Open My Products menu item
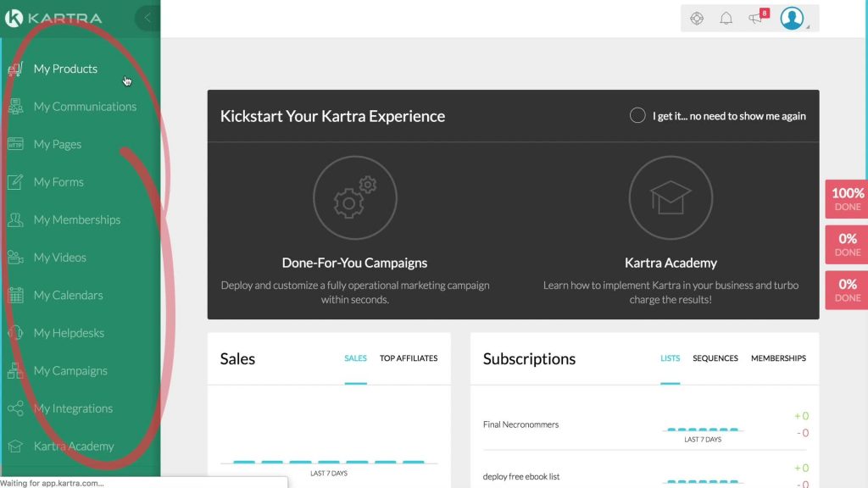This screenshot has width=868, height=488. pyautogui.click(x=65, y=69)
